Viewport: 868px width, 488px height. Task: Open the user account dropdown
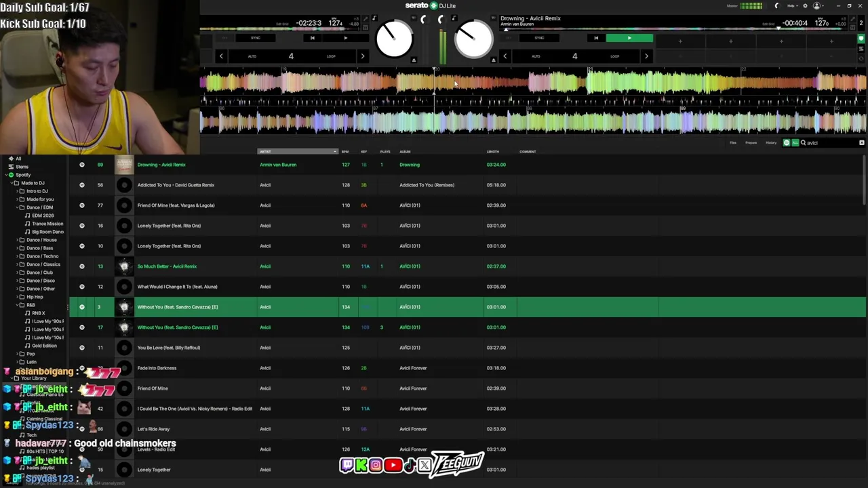[819, 6]
